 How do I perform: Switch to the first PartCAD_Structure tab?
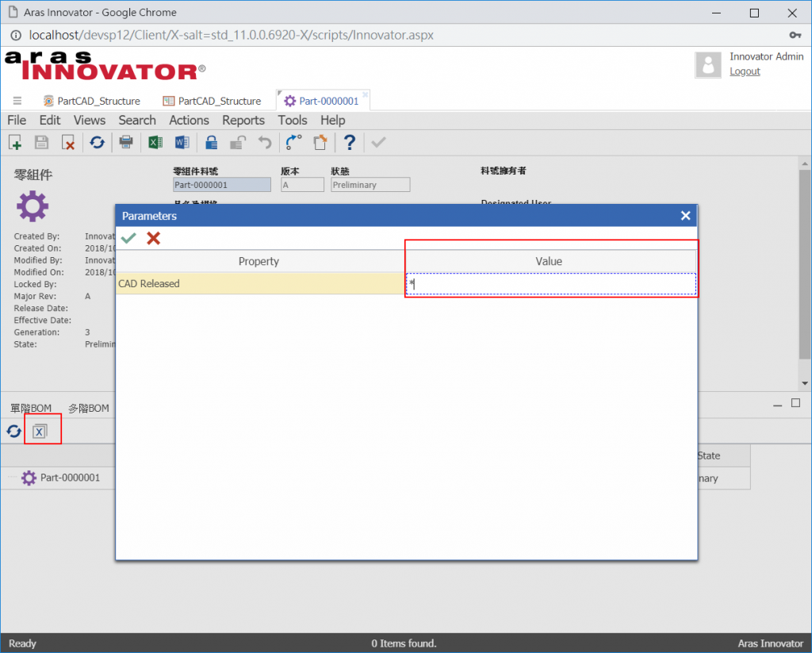pyautogui.click(x=92, y=101)
